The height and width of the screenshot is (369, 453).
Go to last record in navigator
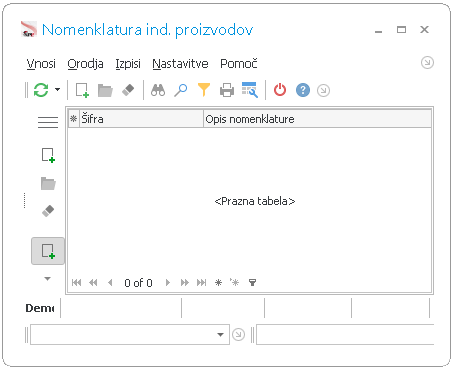201,283
